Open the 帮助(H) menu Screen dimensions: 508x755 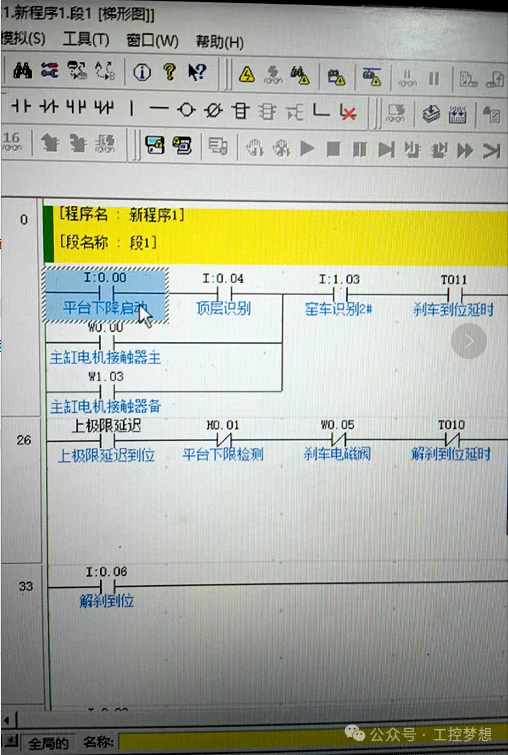(220, 42)
